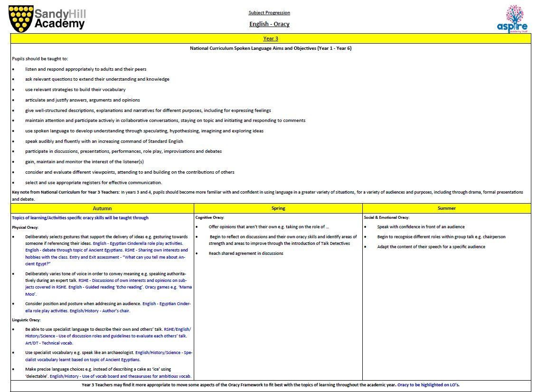
Task: Click 'speak audibly and fluently' bullet
Action: (104, 141)
